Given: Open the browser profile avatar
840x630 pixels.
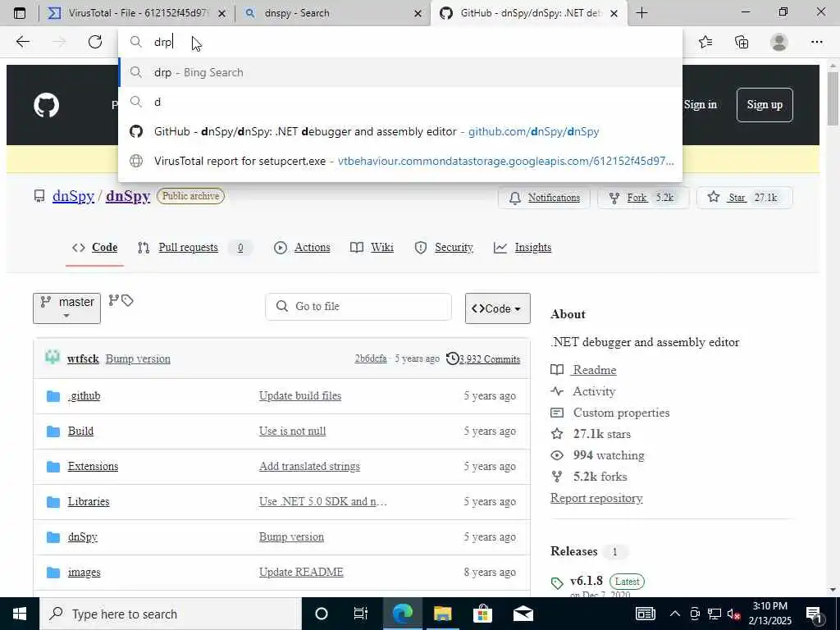Looking at the screenshot, I should click(778, 42).
